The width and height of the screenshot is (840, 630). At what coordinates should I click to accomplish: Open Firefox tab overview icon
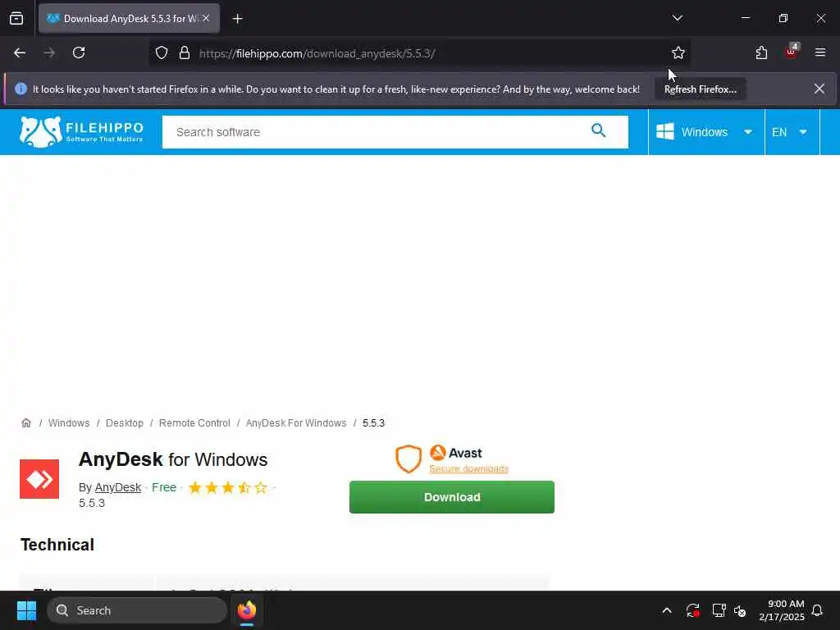pyautogui.click(x=16, y=19)
